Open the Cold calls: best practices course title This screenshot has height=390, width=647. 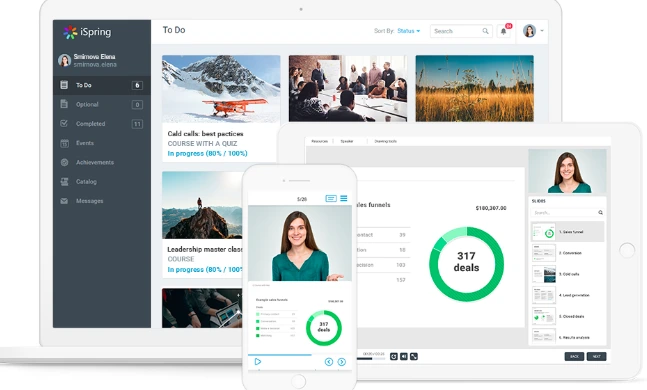pos(205,134)
